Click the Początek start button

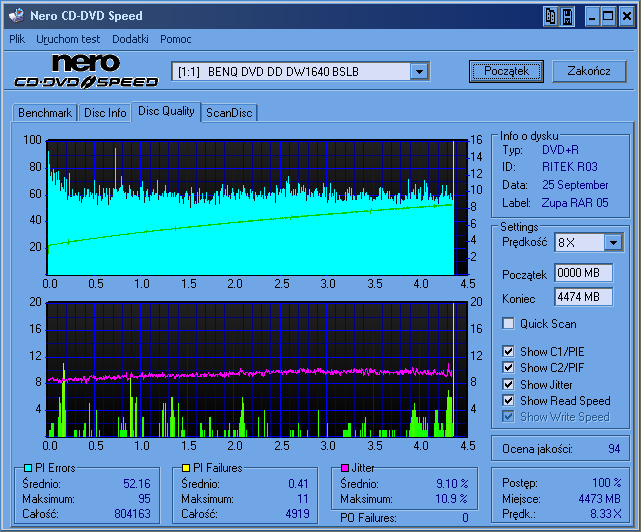(x=506, y=71)
